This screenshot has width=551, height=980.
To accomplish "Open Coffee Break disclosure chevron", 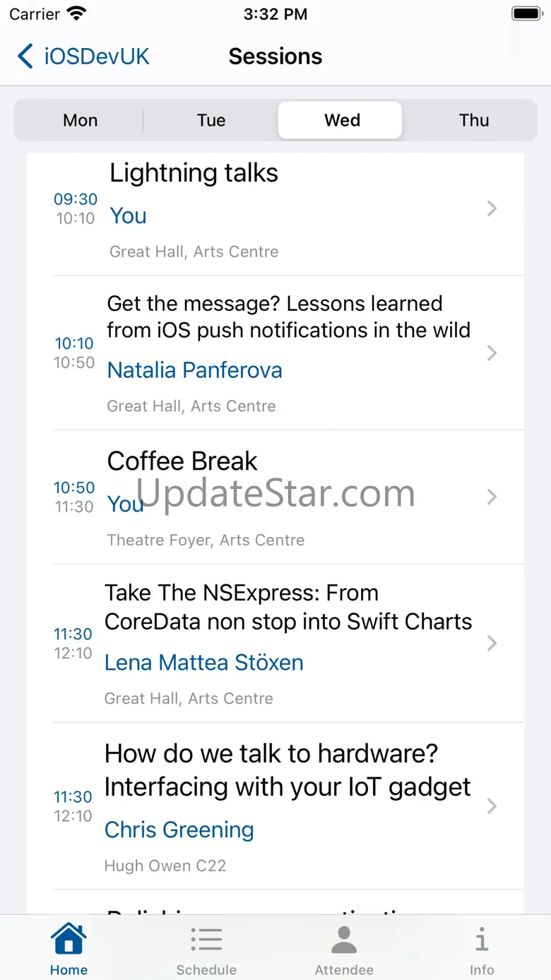I will (492, 497).
